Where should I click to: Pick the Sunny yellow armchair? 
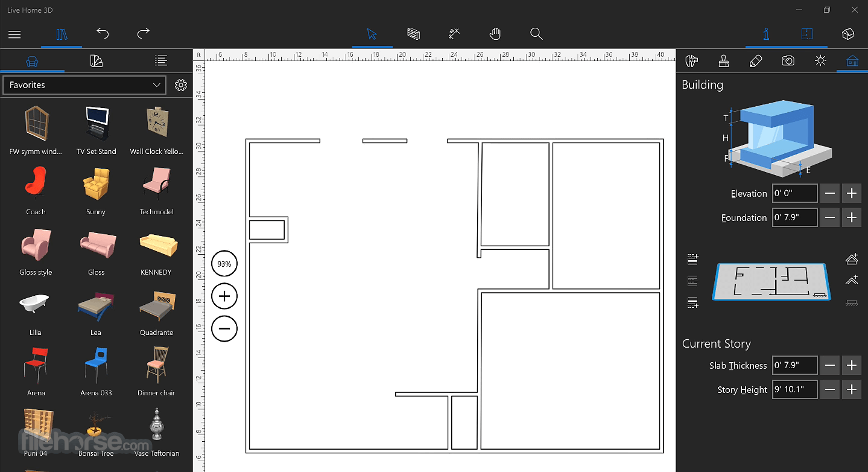97,191
